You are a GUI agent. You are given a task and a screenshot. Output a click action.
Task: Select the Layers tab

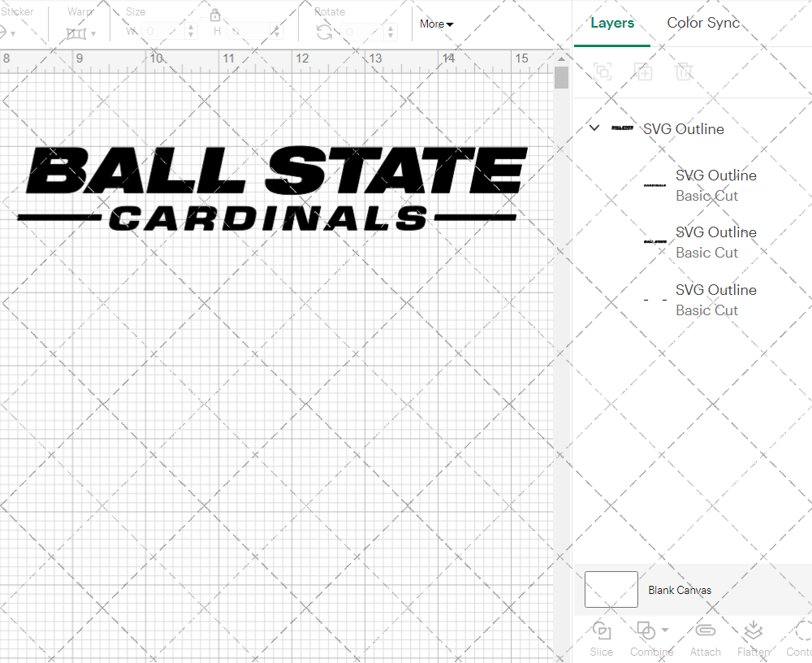click(x=612, y=23)
